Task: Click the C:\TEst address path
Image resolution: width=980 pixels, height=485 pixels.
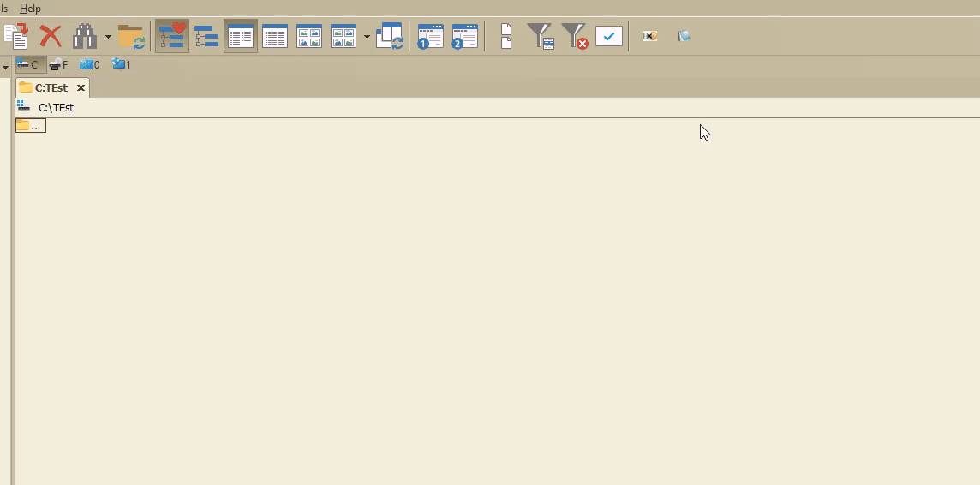Action: coord(57,107)
